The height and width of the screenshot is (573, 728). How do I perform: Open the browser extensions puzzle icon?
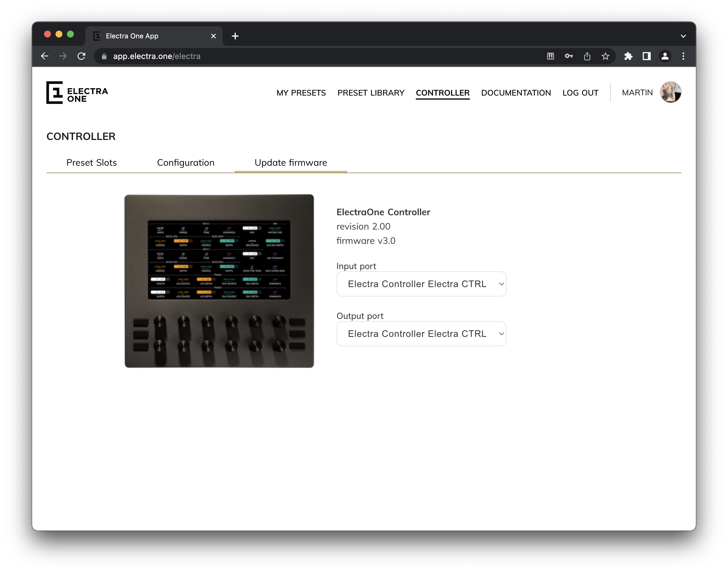pos(629,56)
